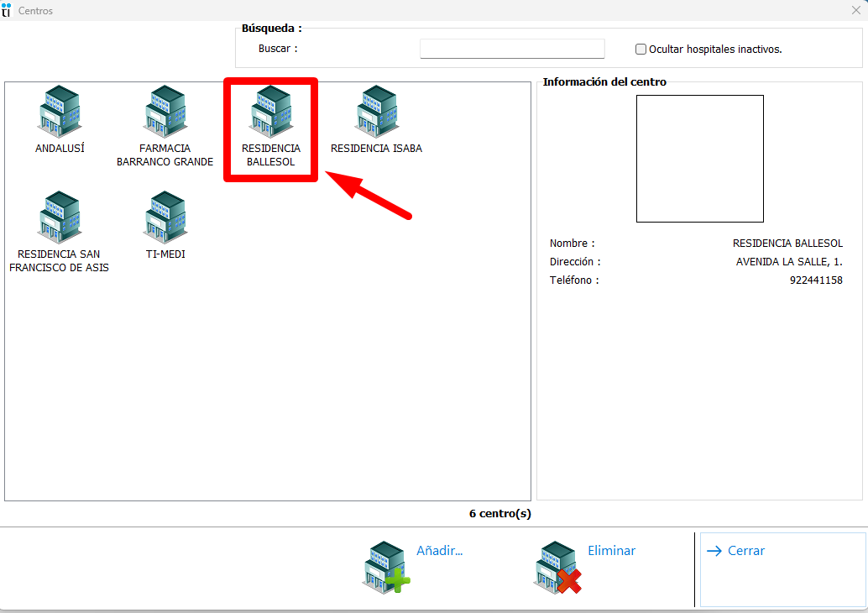868x613 pixels.
Task: Select the FARMACIA BARRANCO GRANDE building icon
Action: tap(165, 111)
